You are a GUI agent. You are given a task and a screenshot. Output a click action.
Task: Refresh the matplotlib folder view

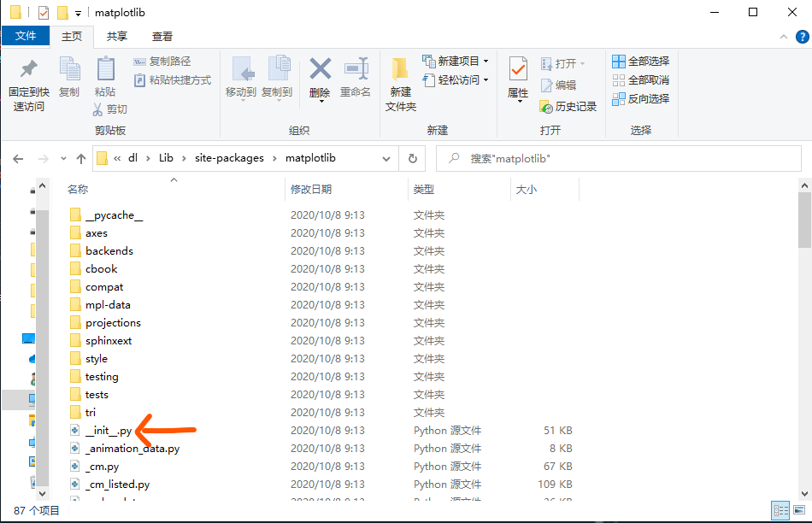click(x=413, y=158)
